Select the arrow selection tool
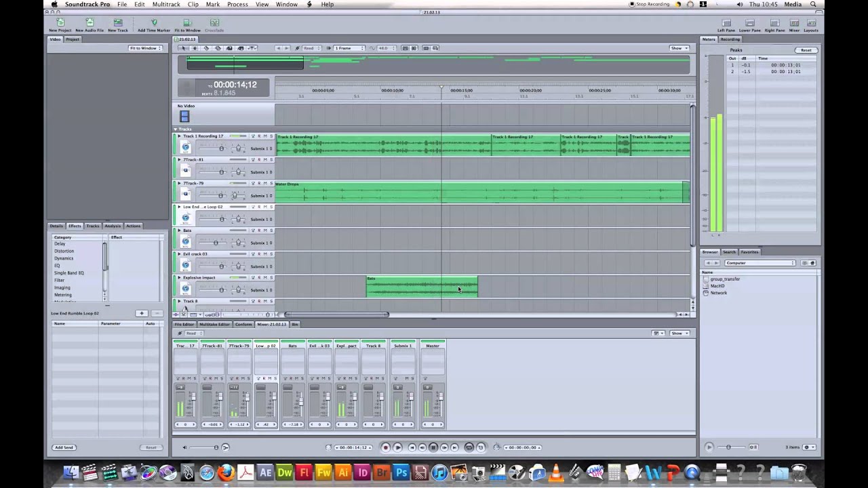The image size is (868, 488). pos(183,48)
